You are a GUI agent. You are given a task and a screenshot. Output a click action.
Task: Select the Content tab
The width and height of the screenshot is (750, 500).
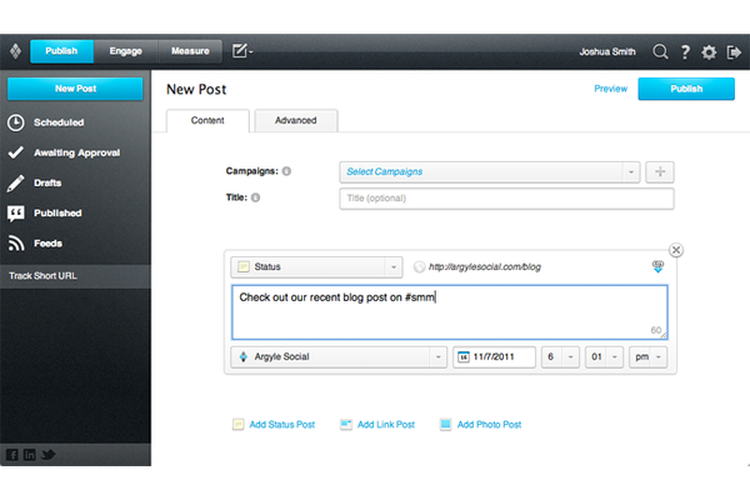pos(208,121)
